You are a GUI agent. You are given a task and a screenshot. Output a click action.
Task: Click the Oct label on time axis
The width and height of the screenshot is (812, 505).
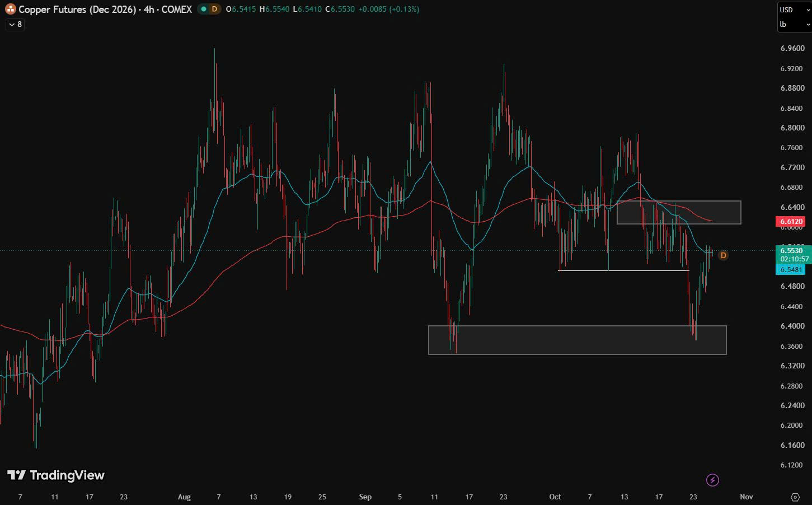(x=555, y=497)
